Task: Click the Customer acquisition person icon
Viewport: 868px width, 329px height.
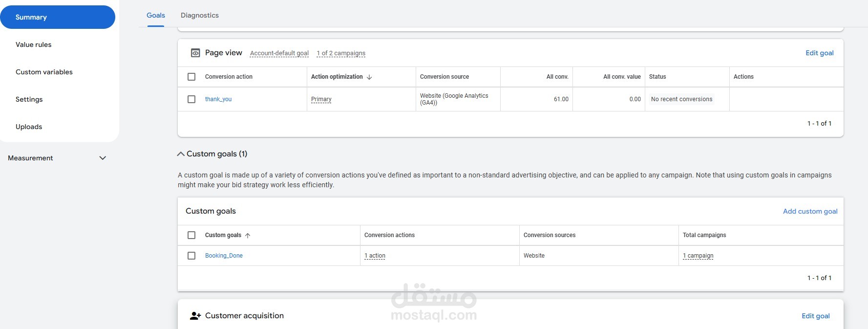Action: pyautogui.click(x=195, y=316)
